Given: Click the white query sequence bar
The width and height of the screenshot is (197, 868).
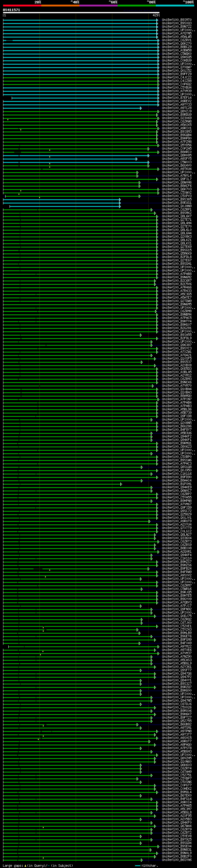Looking at the screenshot, I should [81, 13].
